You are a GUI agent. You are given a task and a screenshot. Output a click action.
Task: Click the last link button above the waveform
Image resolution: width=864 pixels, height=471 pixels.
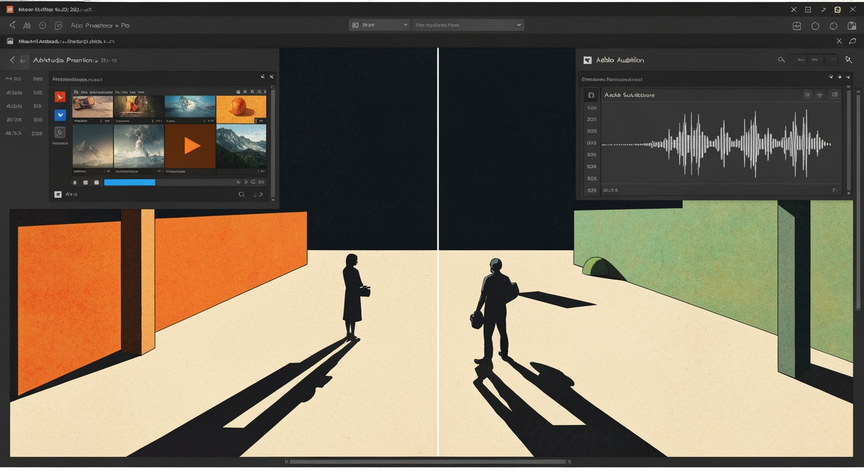pyautogui.click(x=835, y=95)
